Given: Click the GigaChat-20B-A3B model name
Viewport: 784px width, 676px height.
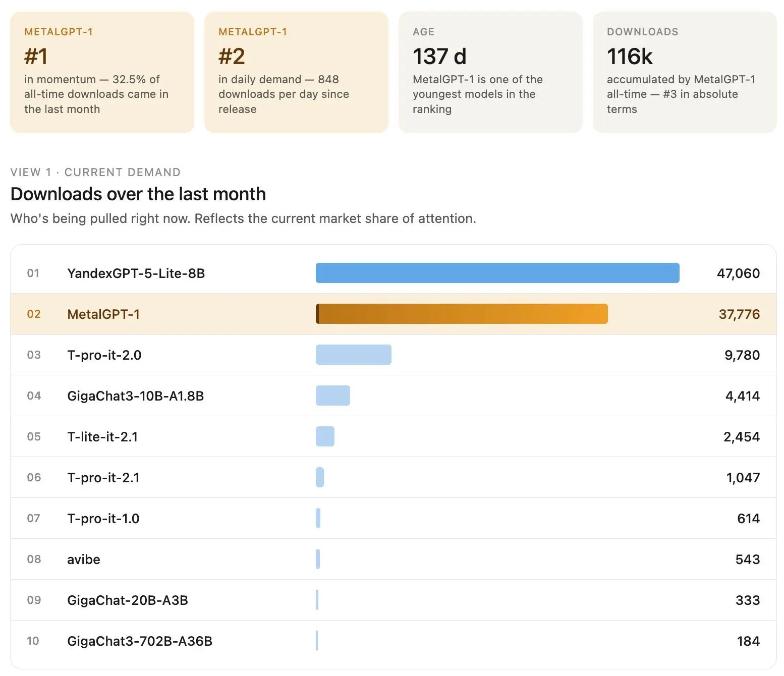Looking at the screenshot, I should coord(128,600).
